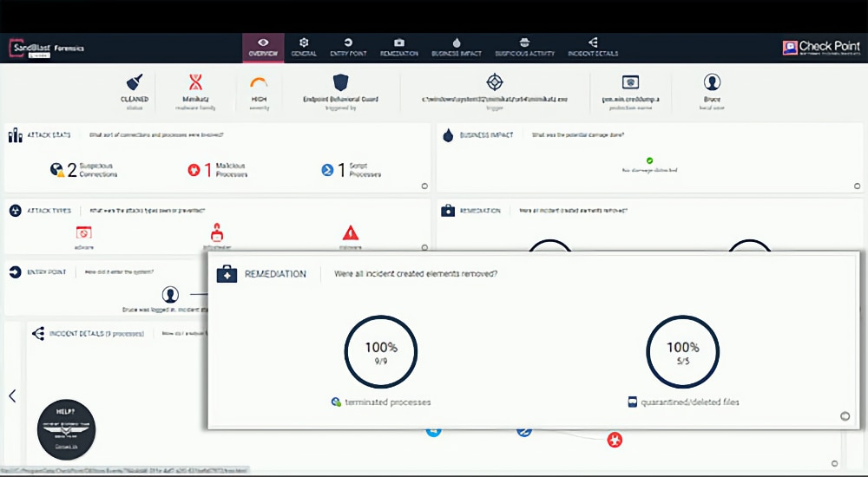
Task: Switch to the Overview tab
Action: [x=263, y=48]
